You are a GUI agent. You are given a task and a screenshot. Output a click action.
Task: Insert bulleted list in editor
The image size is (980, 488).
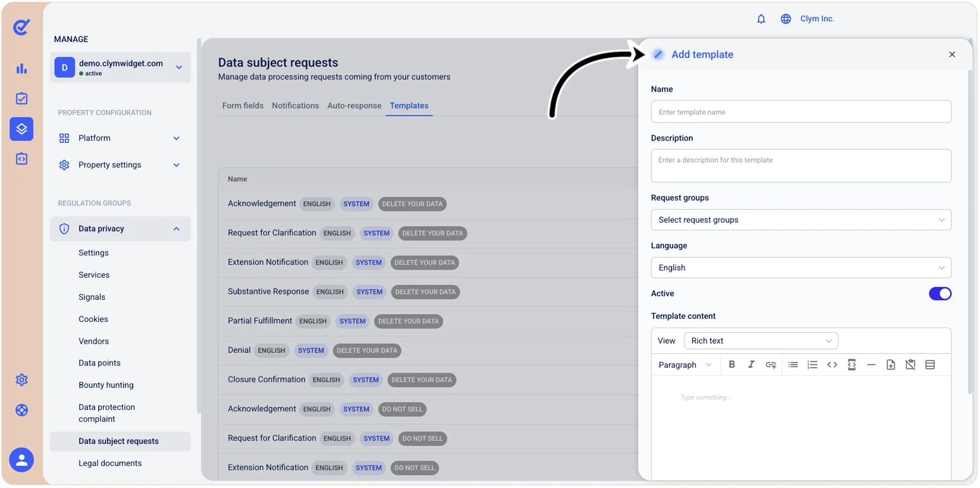click(x=793, y=364)
